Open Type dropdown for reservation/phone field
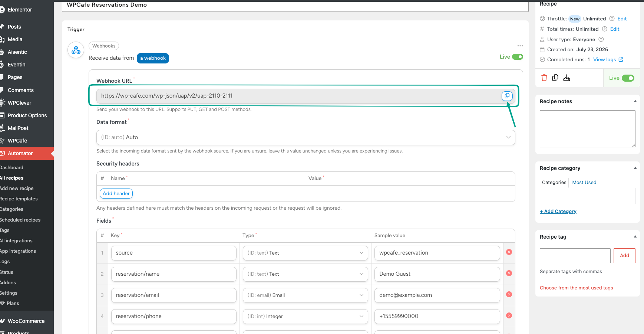The width and height of the screenshot is (644, 334). 306,317
